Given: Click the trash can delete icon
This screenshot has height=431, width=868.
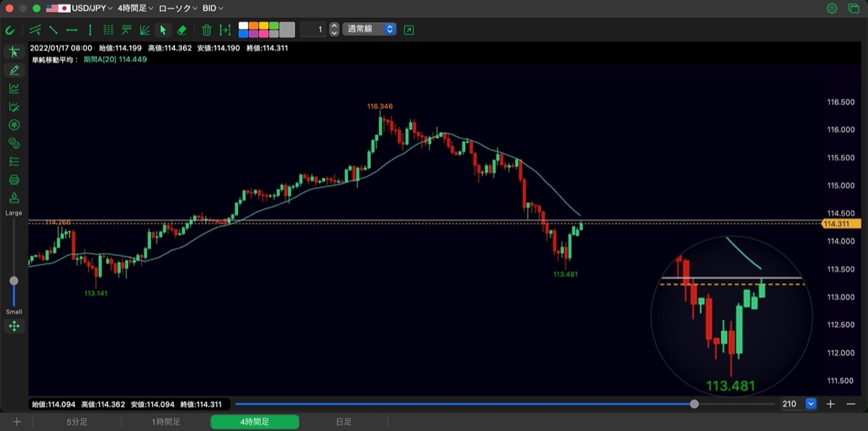Looking at the screenshot, I should coord(207,30).
